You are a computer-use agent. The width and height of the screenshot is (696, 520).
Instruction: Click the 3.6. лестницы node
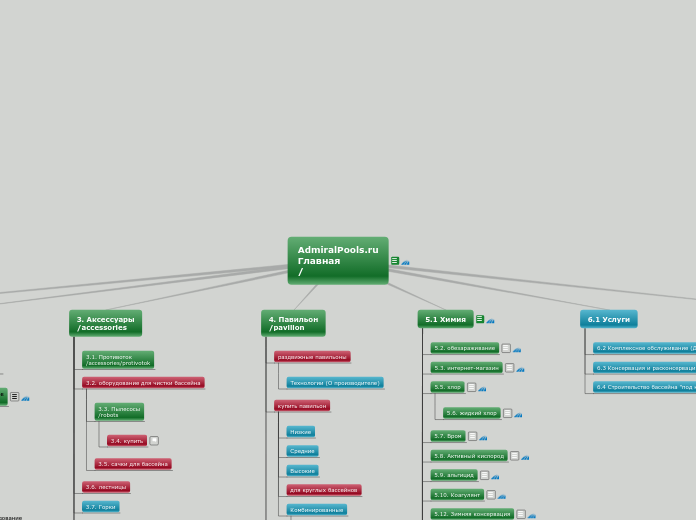pyautogui.click(x=106, y=487)
